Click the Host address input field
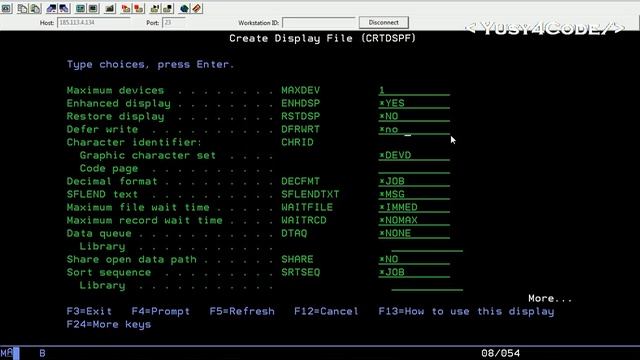Screen dimensions: 640x360 click(x=94, y=22)
